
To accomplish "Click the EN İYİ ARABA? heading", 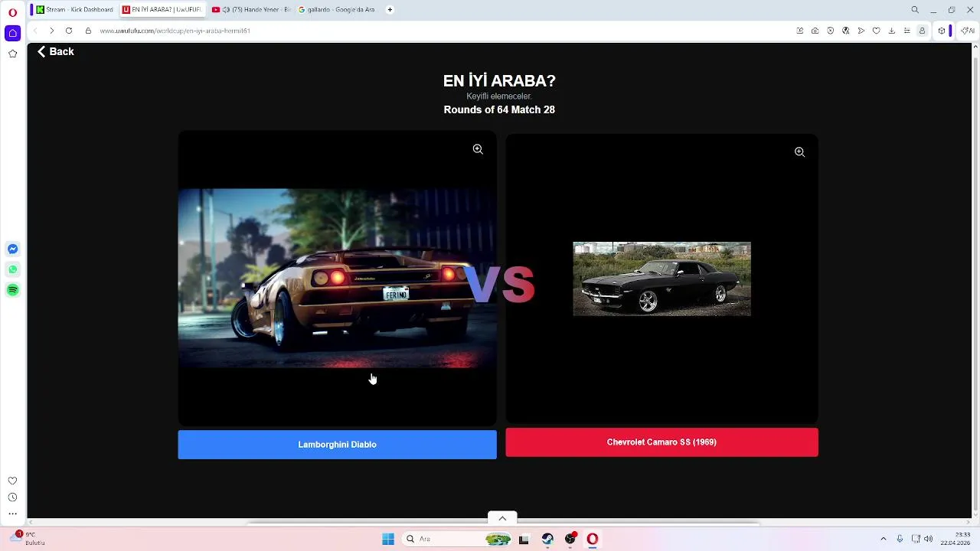I will (499, 81).
